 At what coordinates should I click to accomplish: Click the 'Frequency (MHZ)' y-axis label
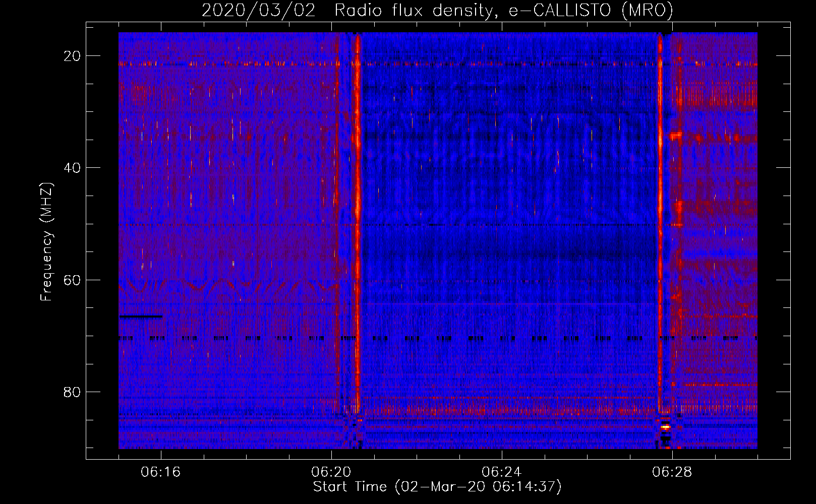point(46,242)
